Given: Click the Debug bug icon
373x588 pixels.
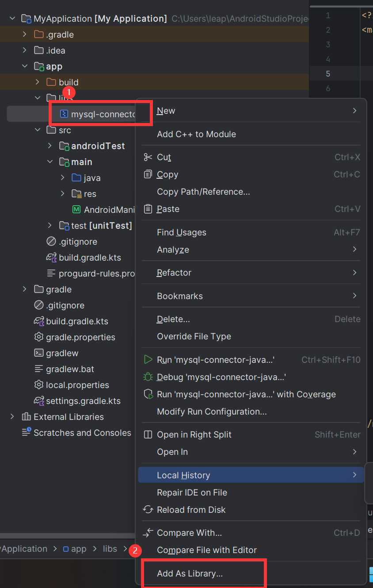Looking at the screenshot, I should point(148,377).
